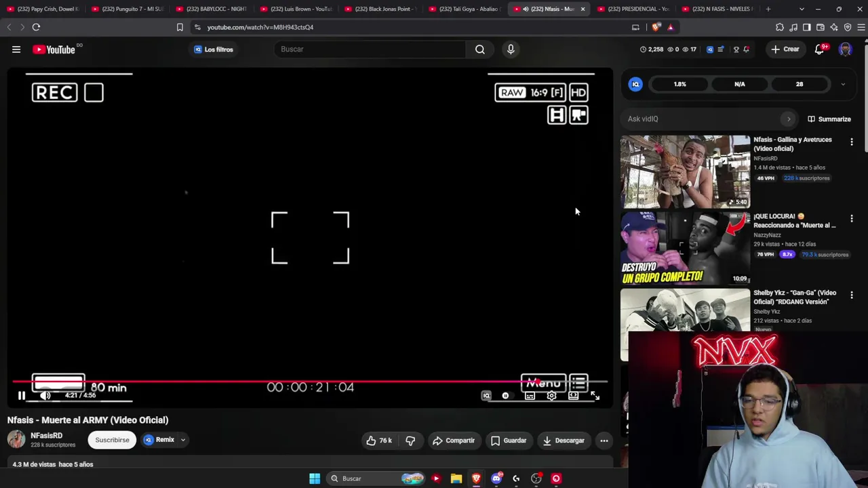Click the search magnifier button

click(480, 49)
